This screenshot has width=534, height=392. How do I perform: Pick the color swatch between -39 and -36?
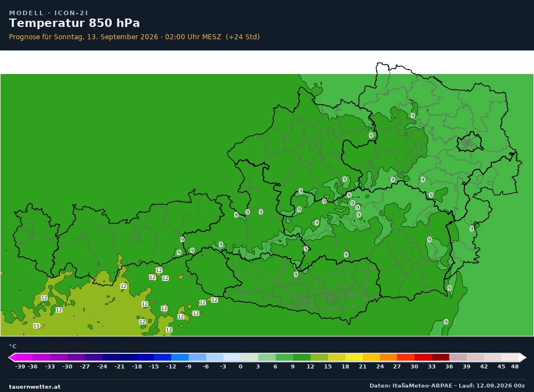click(24, 357)
